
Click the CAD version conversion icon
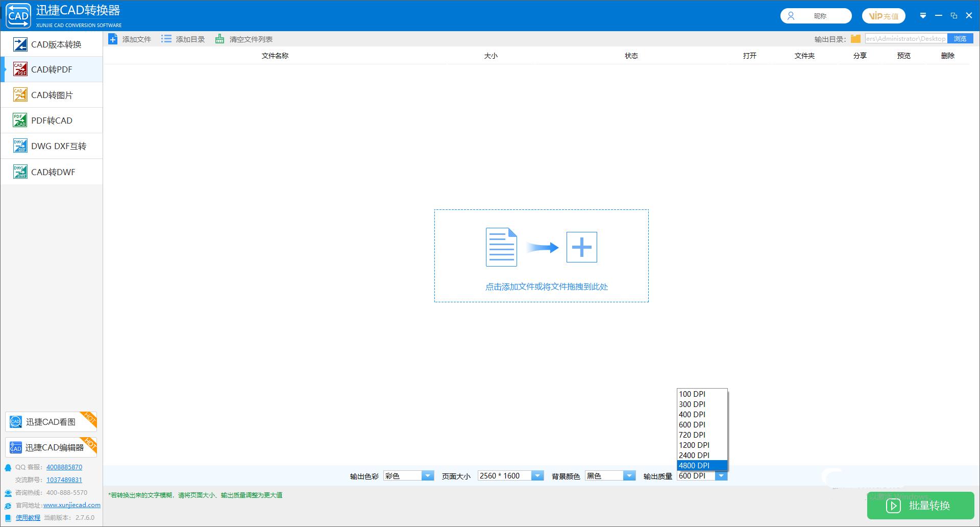click(20, 44)
